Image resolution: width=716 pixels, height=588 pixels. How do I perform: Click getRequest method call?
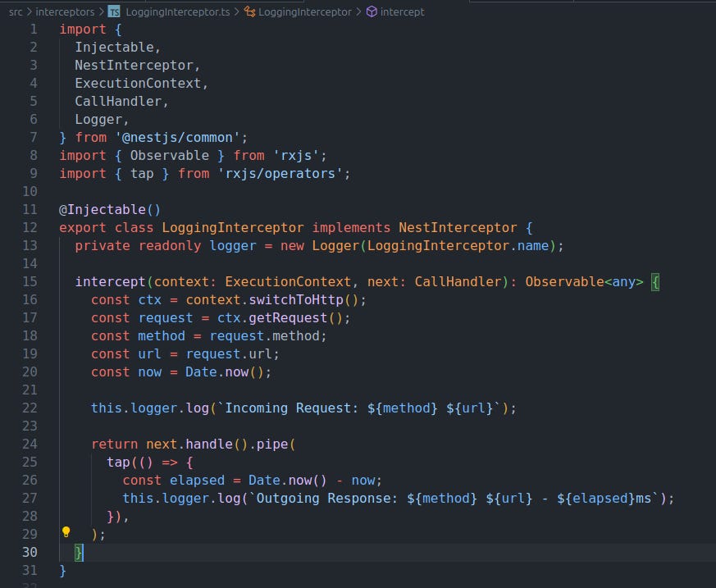point(288,317)
